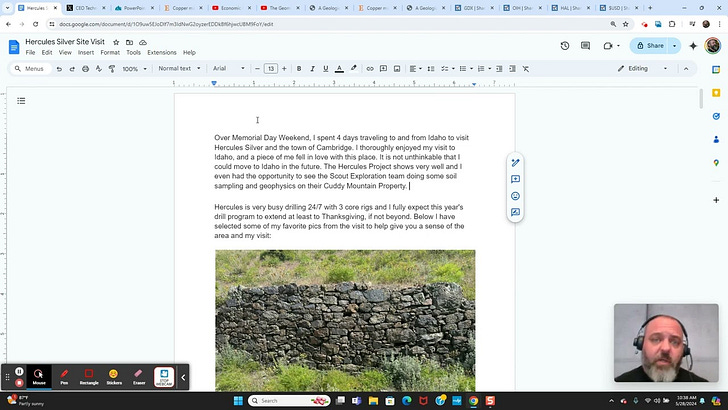
Task: Open the Windows Start menu
Action: pyautogui.click(x=238, y=401)
